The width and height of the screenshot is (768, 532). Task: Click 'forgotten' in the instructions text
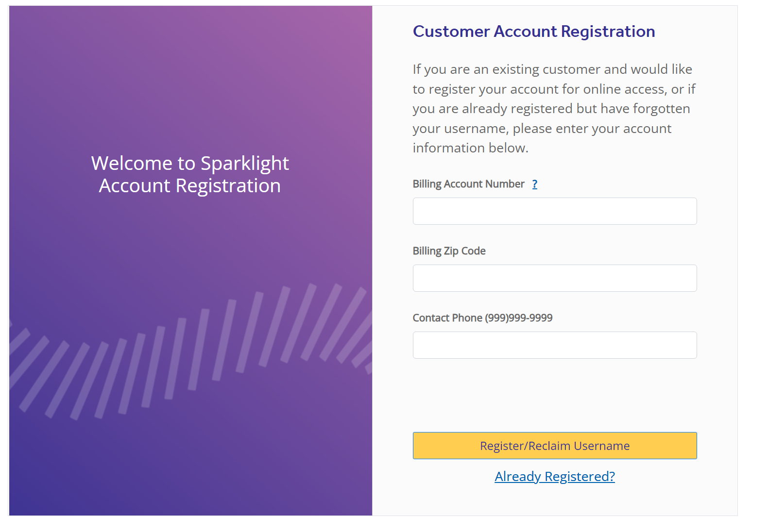click(x=661, y=109)
